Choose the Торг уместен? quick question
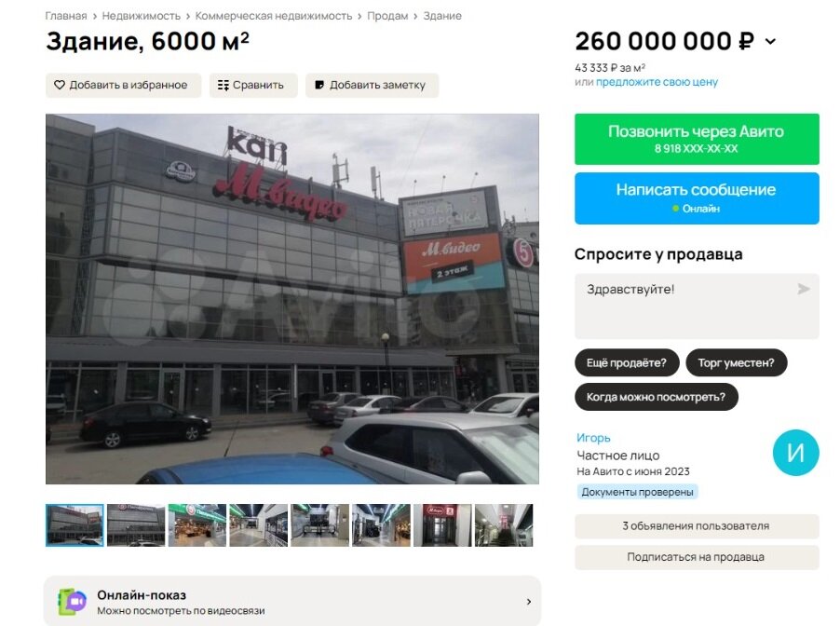The width and height of the screenshot is (840, 626). pos(736,363)
